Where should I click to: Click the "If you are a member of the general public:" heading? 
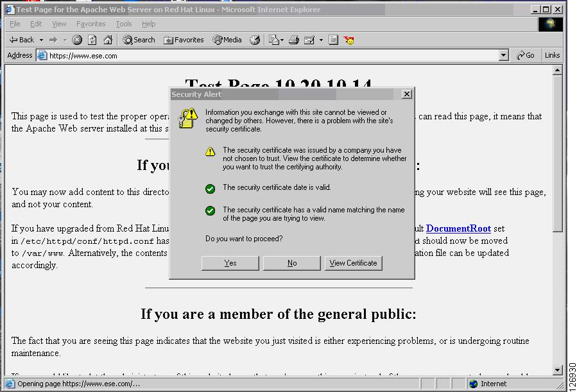[x=278, y=314]
